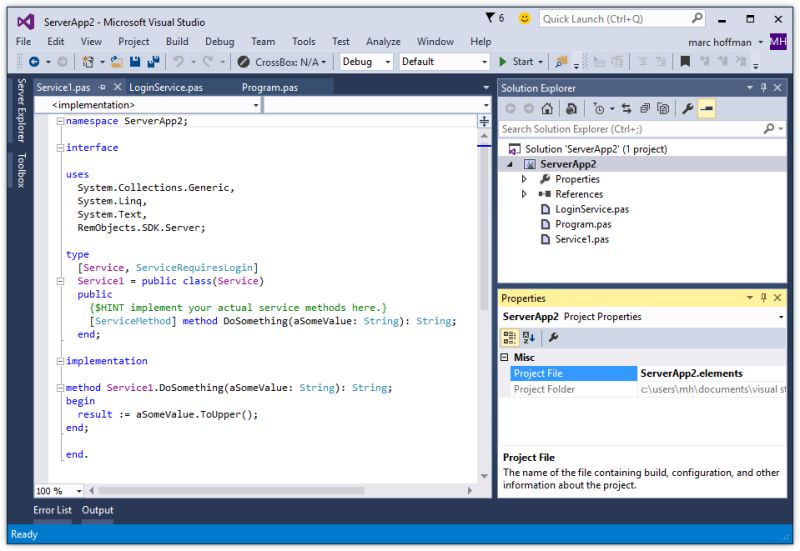Click the marc hoffman account name

719,42
